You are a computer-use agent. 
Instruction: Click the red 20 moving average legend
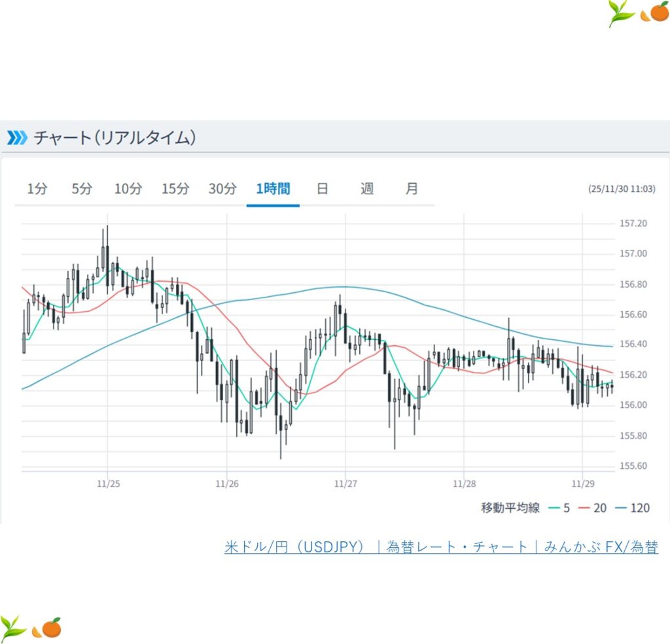click(x=593, y=508)
